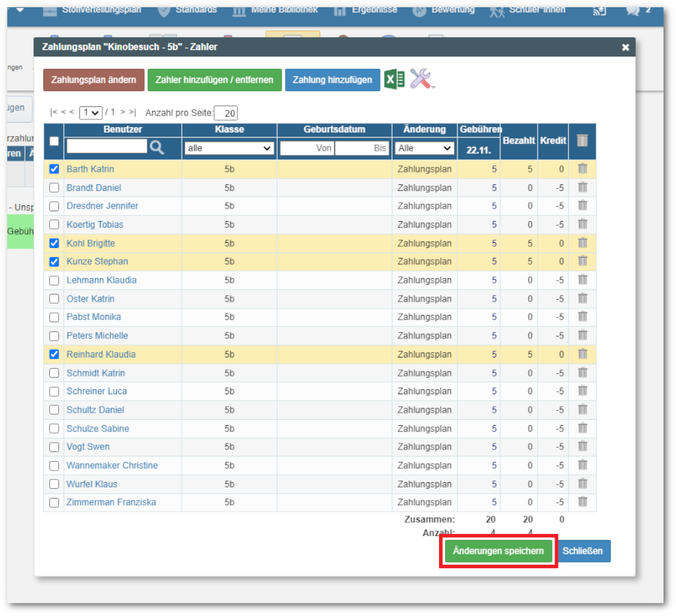
Task: Export payer list to Excel
Action: point(394,80)
